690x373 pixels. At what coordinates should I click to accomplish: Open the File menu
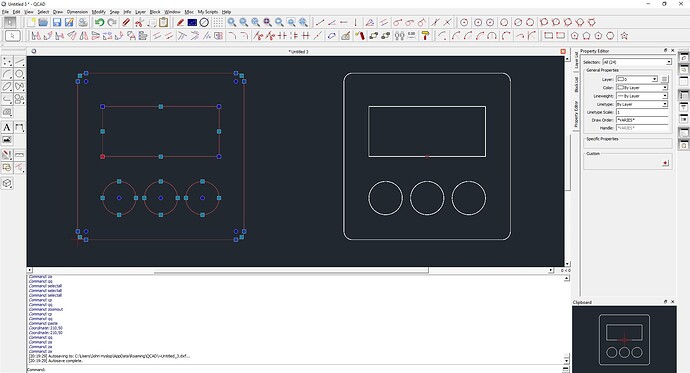point(5,12)
